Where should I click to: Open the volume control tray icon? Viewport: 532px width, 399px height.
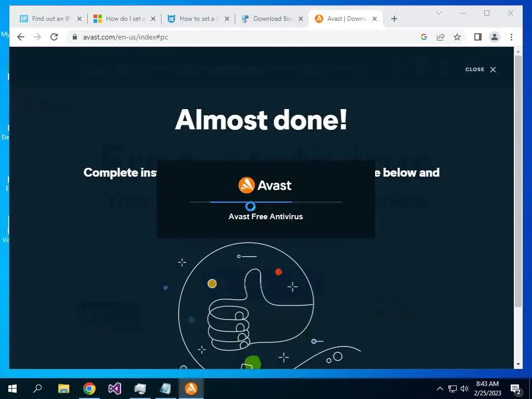pos(464,389)
